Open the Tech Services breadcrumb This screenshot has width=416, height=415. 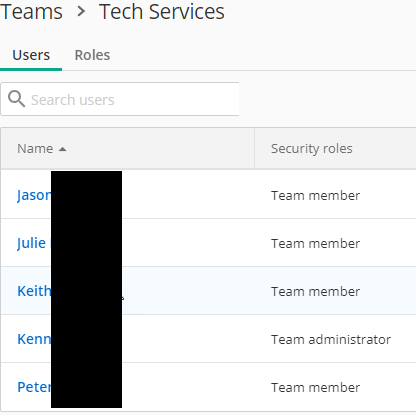click(162, 12)
